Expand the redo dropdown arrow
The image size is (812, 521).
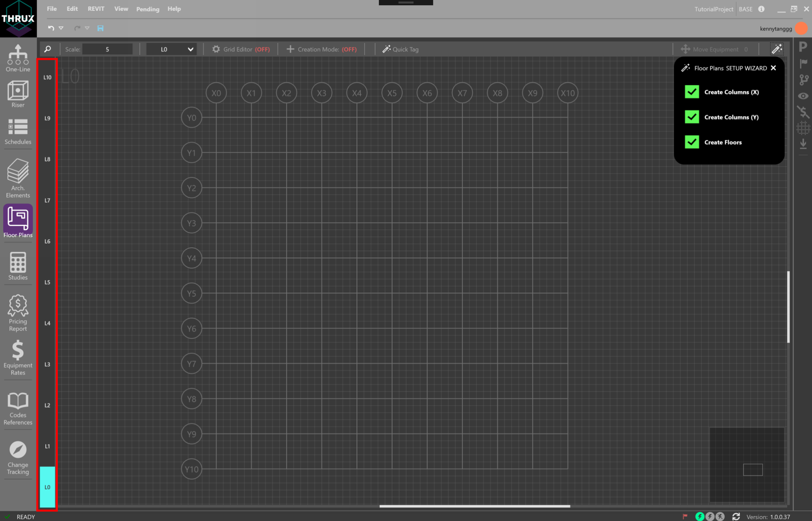[87, 28]
